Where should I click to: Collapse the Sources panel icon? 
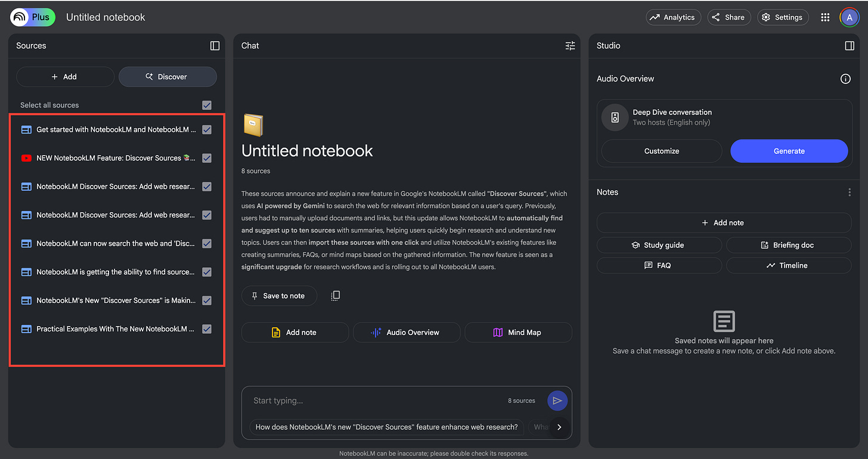[x=215, y=46]
